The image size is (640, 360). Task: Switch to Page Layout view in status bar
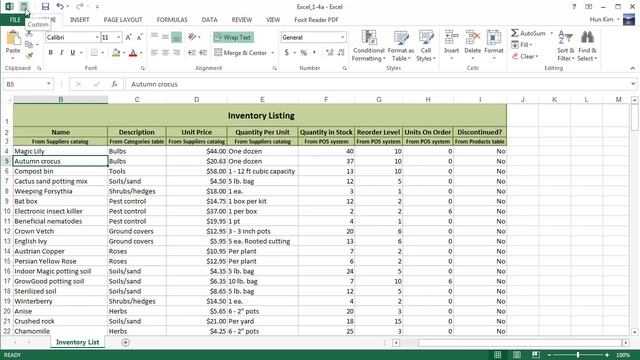click(517, 355)
